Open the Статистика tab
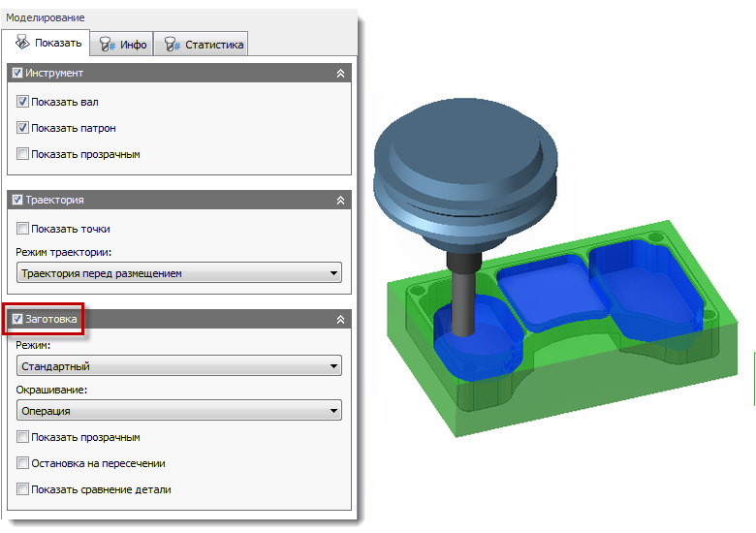 (x=201, y=45)
